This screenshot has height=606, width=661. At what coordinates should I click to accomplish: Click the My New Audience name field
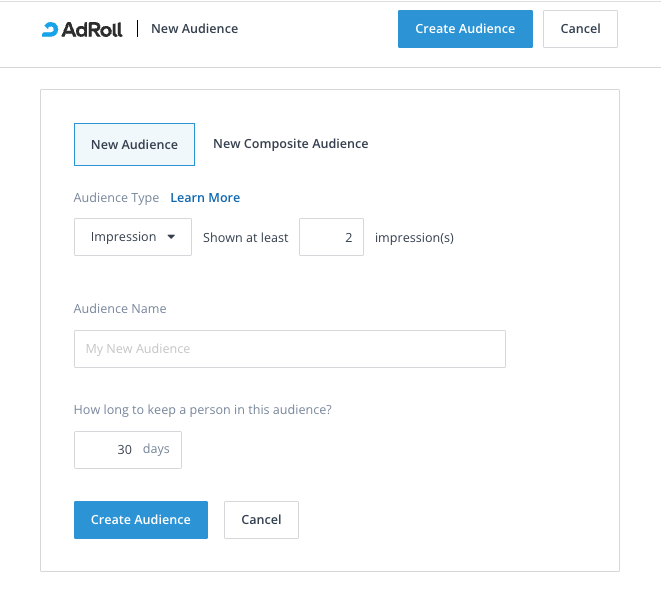click(290, 349)
